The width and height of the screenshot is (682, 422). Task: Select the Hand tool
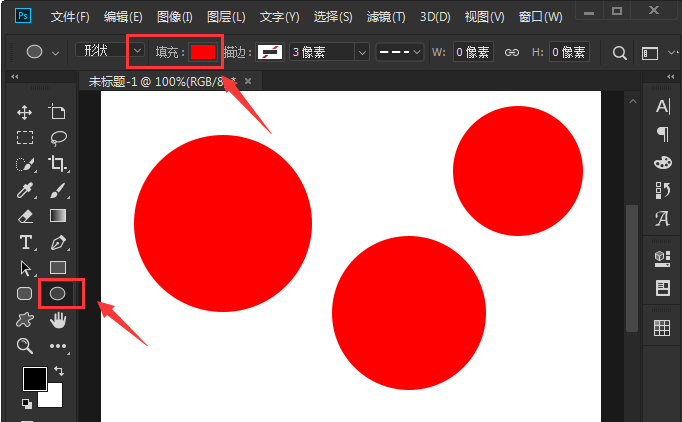[x=58, y=320]
